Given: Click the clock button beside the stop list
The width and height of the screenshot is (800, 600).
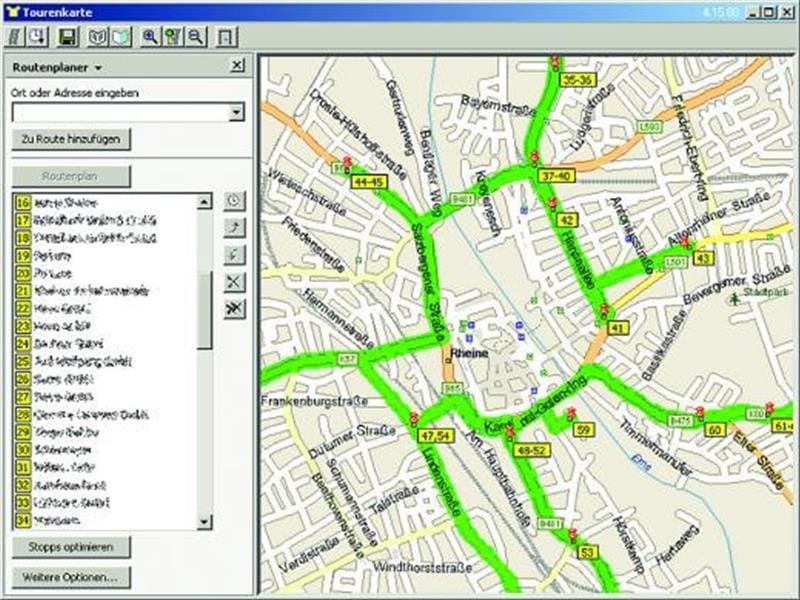Looking at the screenshot, I should [234, 200].
